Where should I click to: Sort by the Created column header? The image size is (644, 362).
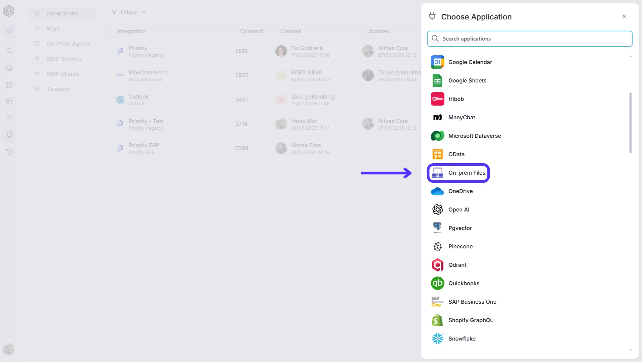[290, 31]
